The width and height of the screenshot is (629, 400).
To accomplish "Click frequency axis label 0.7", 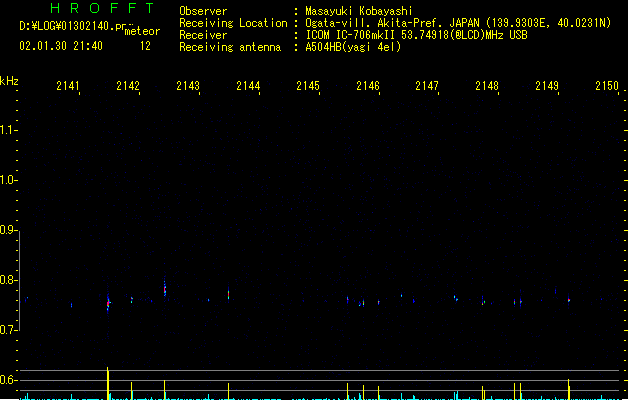I will [x=8, y=330].
